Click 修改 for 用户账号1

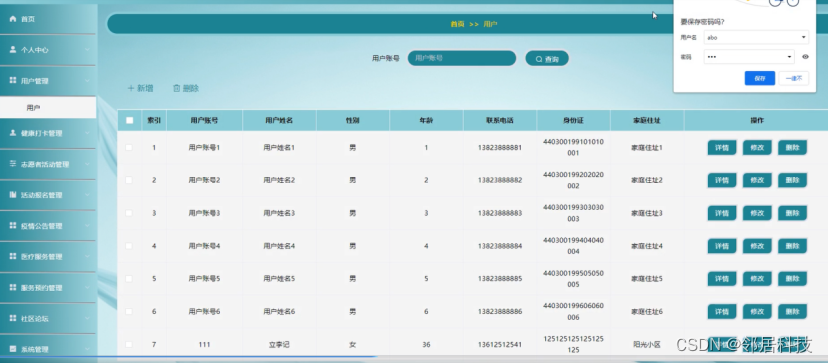pos(757,148)
